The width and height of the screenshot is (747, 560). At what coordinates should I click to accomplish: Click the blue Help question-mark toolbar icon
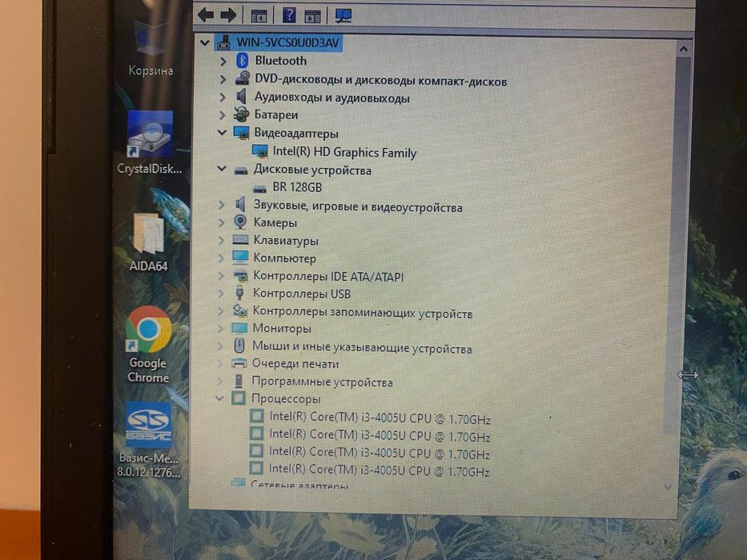(289, 15)
